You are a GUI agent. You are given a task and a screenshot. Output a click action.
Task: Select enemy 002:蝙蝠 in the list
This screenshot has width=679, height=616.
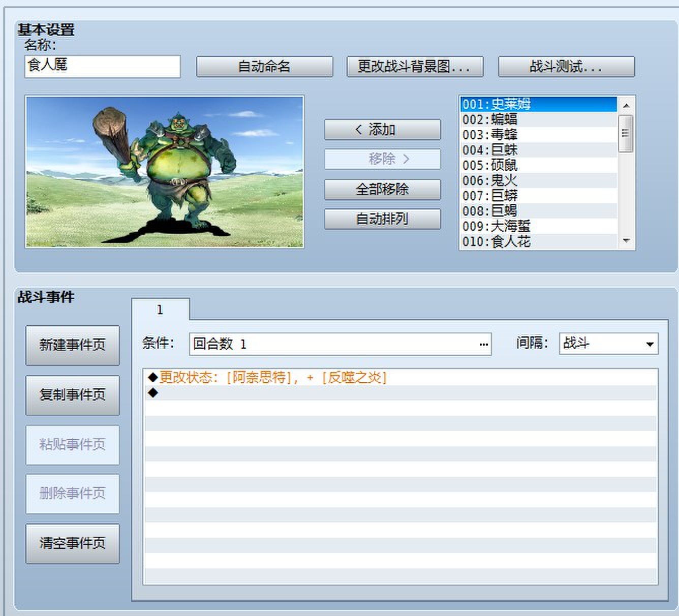click(538, 119)
